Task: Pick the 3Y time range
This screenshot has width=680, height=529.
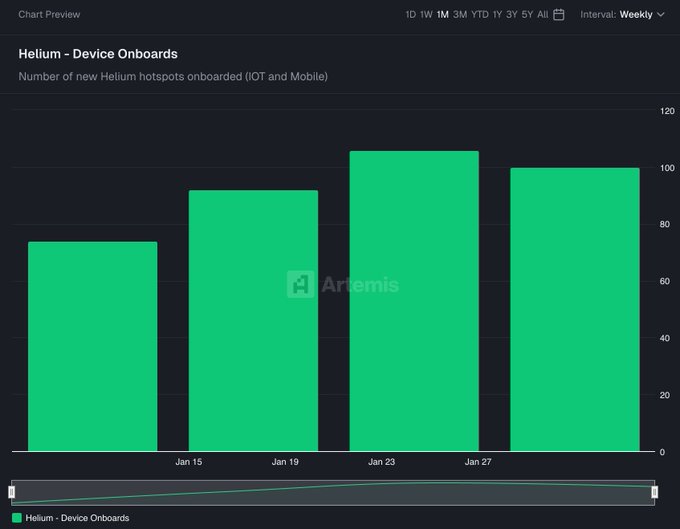Action: coord(512,15)
